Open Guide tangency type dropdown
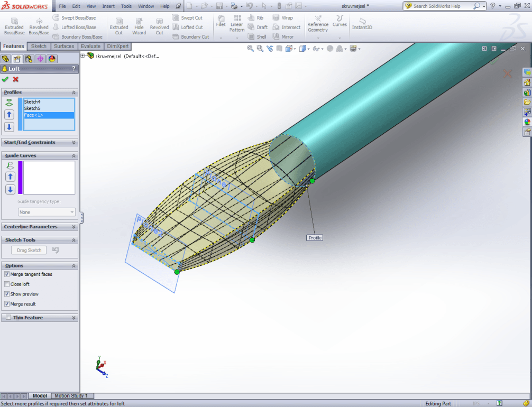 coord(47,212)
